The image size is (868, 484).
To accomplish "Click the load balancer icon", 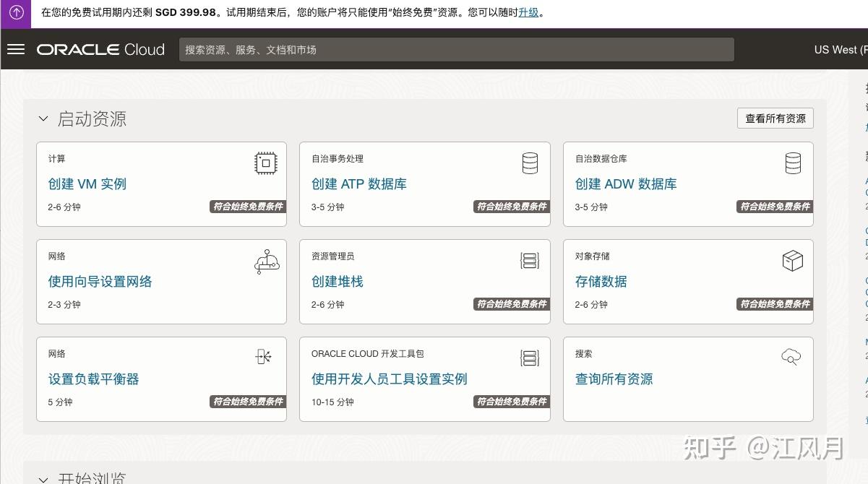I will tap(263, 357).
